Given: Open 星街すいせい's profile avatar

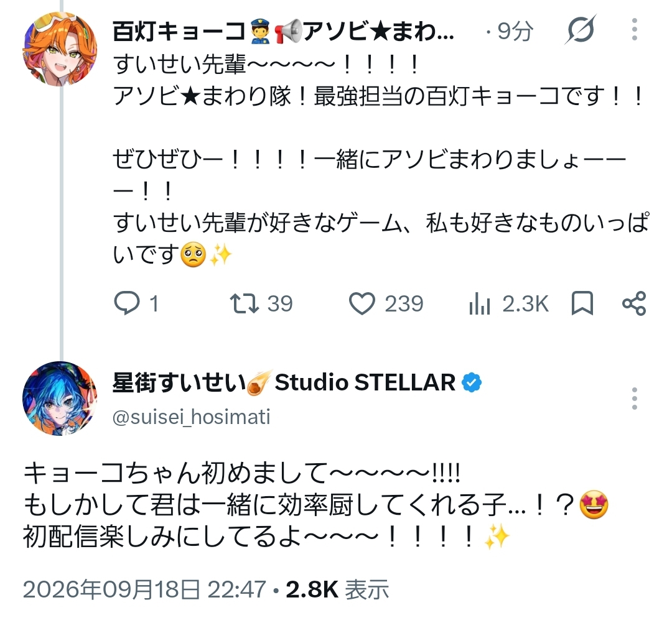Looking at the screenshot, I should (60, 399).
